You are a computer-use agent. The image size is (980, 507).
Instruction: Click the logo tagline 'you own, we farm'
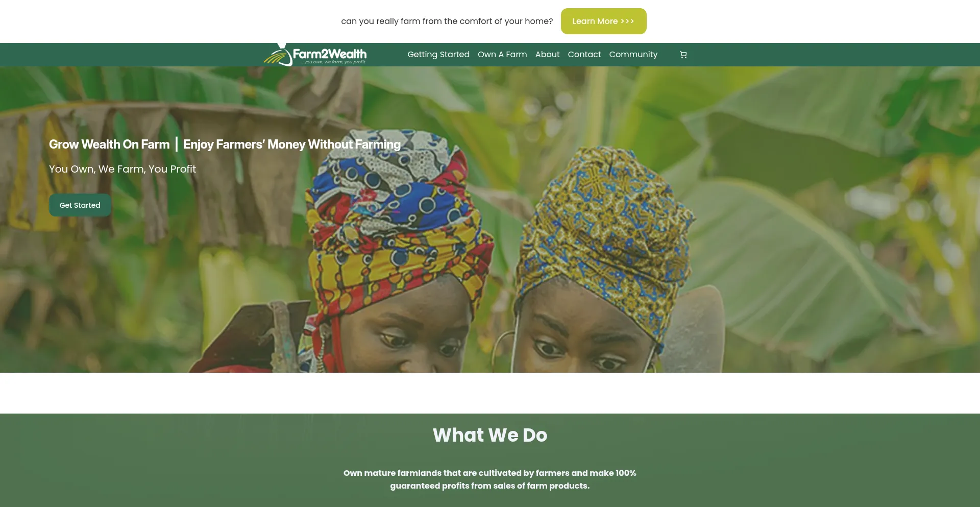click(333, 62)
